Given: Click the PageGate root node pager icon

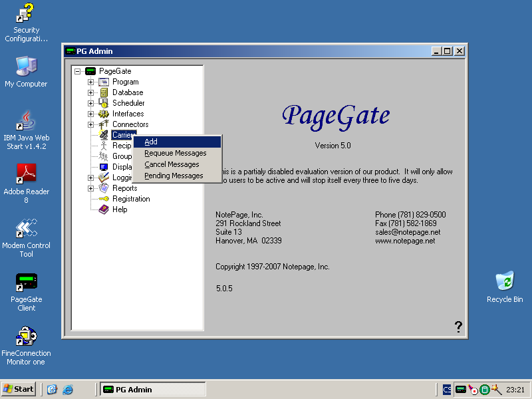Looking at the screenshot, I should tap(90, 71).
